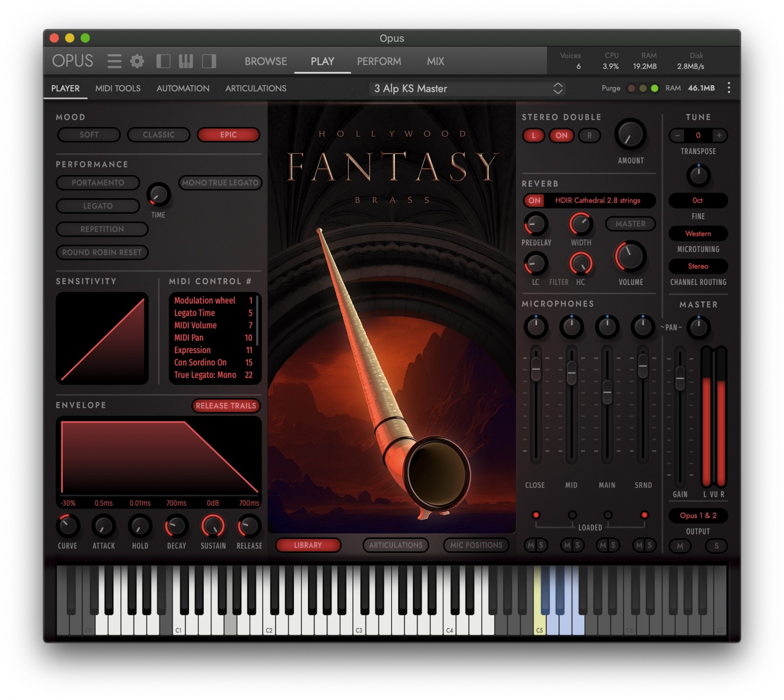Open the Articulations top tab
The image size is (784, 700).
[x=256, y=88]
